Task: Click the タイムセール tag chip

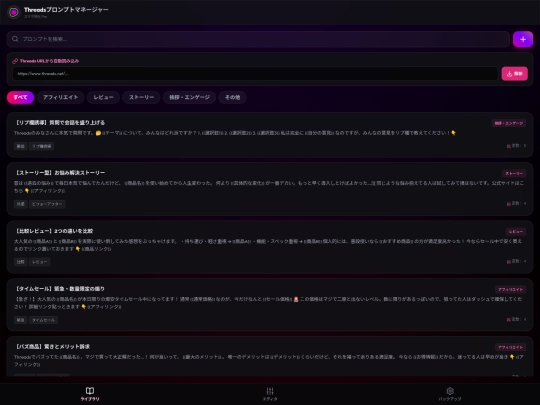Action: pos(43,320)
